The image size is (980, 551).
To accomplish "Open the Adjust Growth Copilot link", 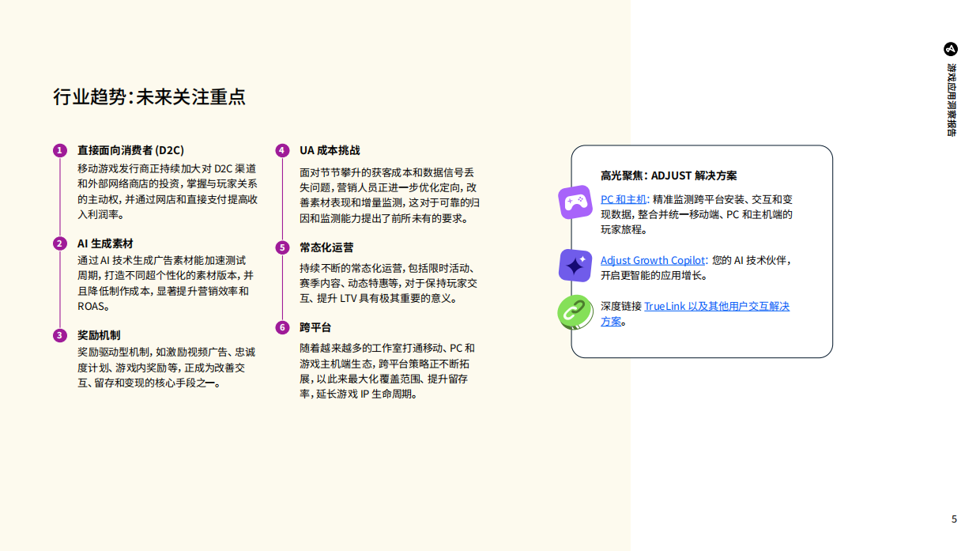I will 653,260.
